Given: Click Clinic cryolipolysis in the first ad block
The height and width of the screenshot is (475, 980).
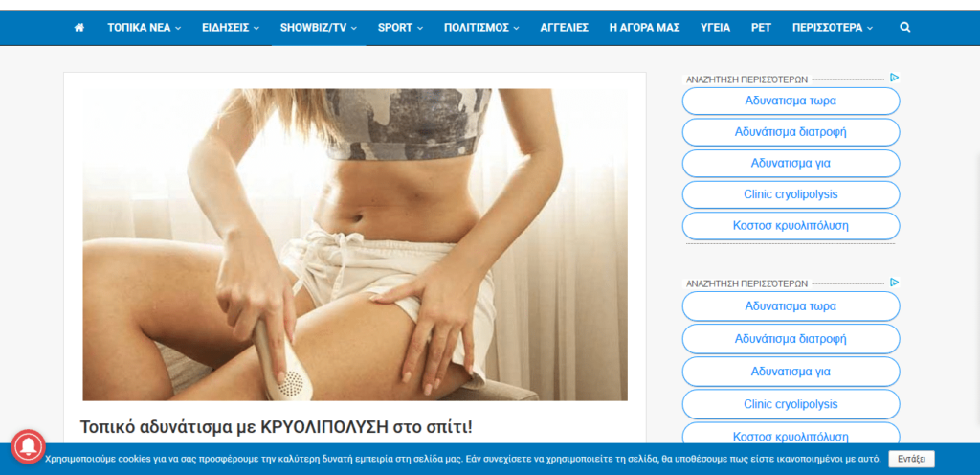Looking at the screenshot, I should [791, 194].
